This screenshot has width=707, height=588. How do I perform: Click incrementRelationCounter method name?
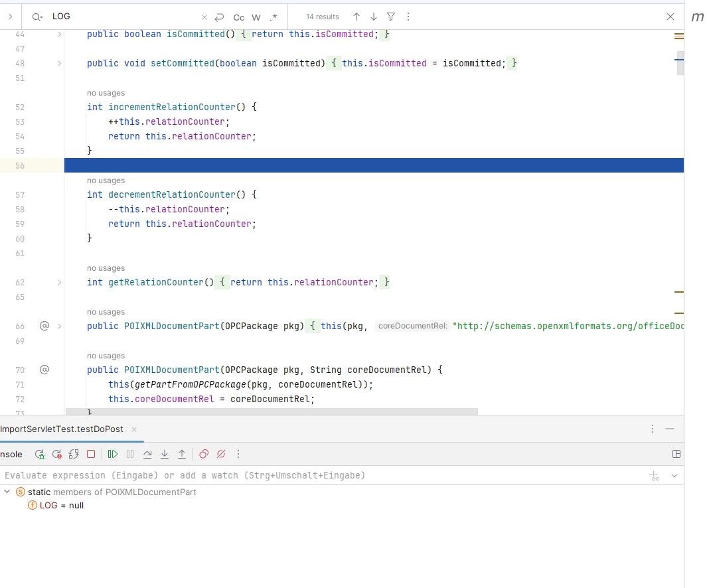click(x=172, y=108)
